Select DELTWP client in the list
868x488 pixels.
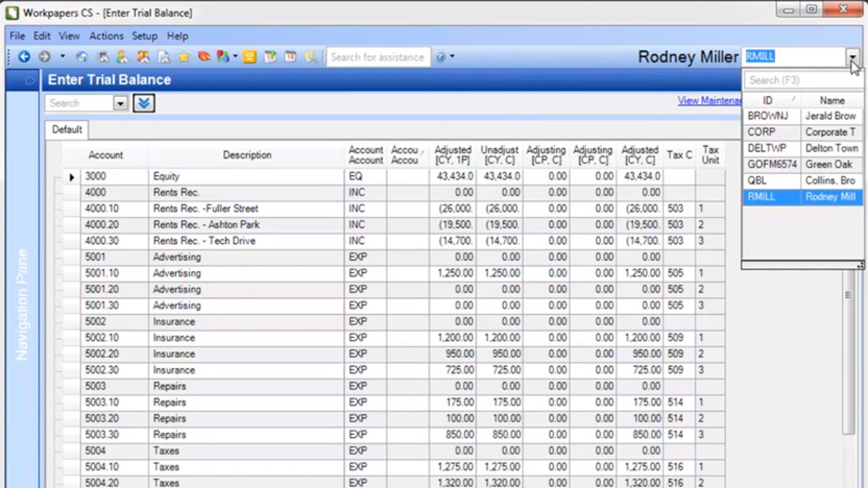[x=767, y=148]
